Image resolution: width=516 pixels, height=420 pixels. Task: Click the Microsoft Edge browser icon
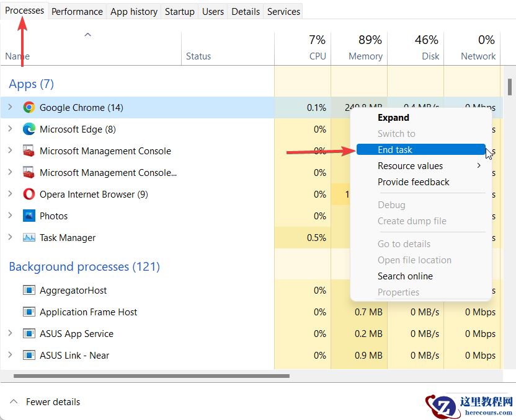click(x=29, y=129)
